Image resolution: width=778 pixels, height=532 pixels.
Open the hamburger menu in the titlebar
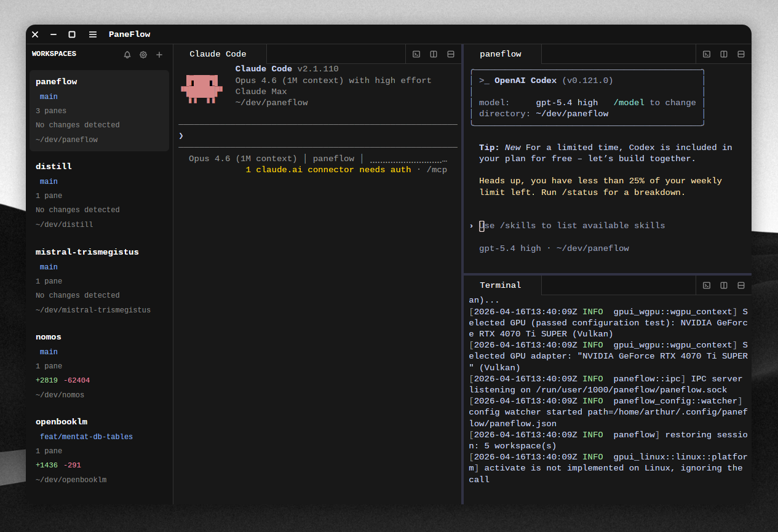(x=92, y=34)
